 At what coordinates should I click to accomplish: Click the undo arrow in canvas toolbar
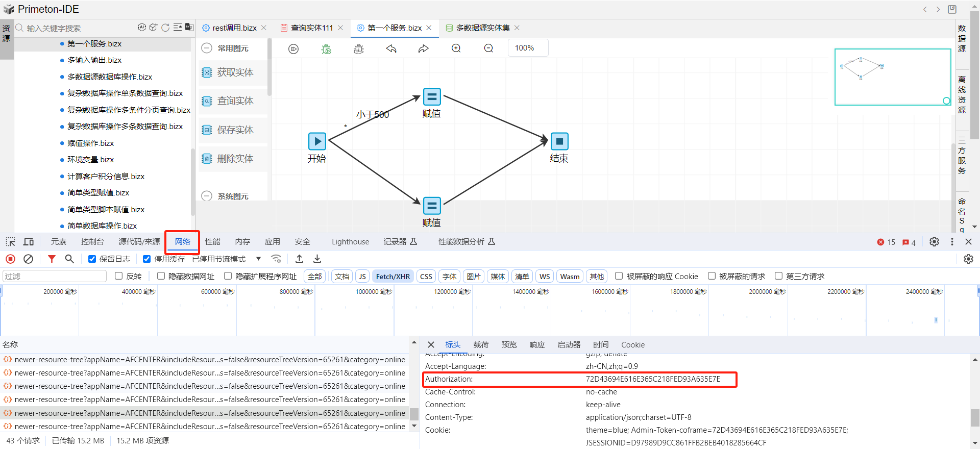coord(391,49)
